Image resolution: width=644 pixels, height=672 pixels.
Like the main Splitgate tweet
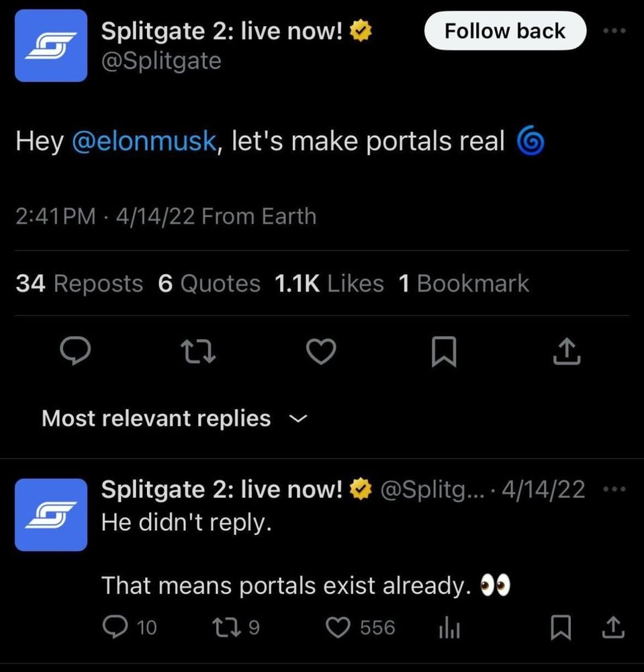point(320,353)
